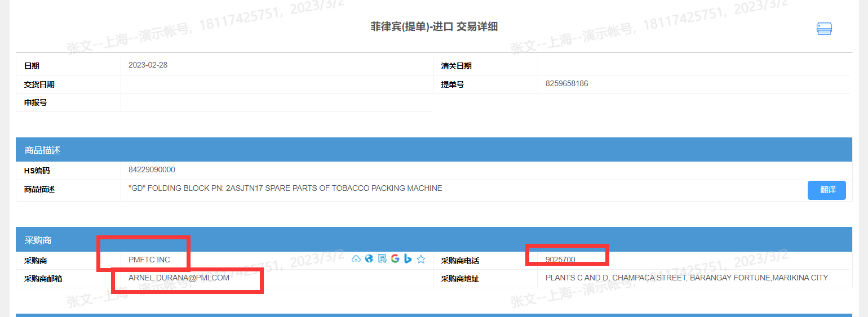The width and height of the screenshot is (868, 317).
Task: Favorite the buyer with the star icon
Action: [x=421, y=259]
